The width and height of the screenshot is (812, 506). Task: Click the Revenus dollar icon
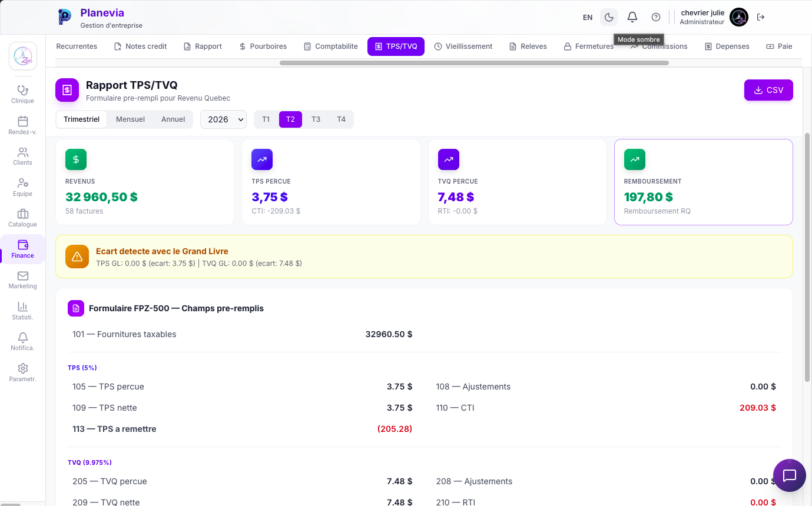pyautogui.click(x=76, y=159)
